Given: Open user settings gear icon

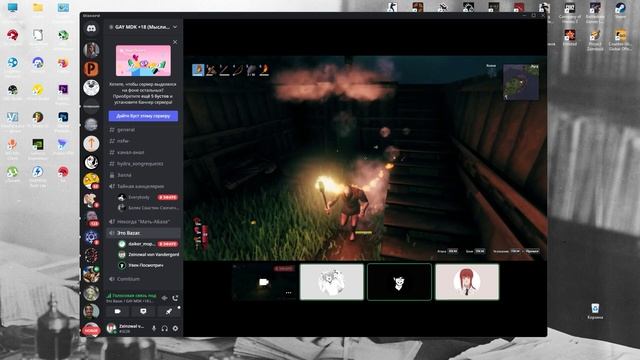Looking at the screenshot, I should click(176, 328).
